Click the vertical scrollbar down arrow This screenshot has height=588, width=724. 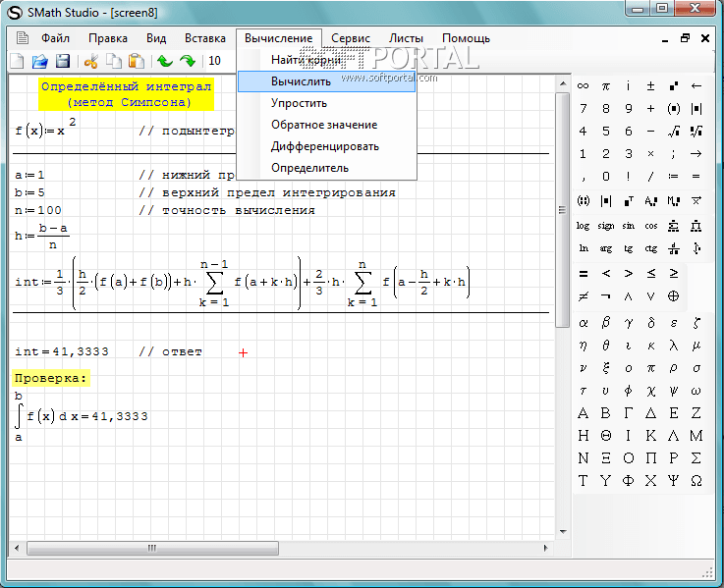[x=562, y=532]
